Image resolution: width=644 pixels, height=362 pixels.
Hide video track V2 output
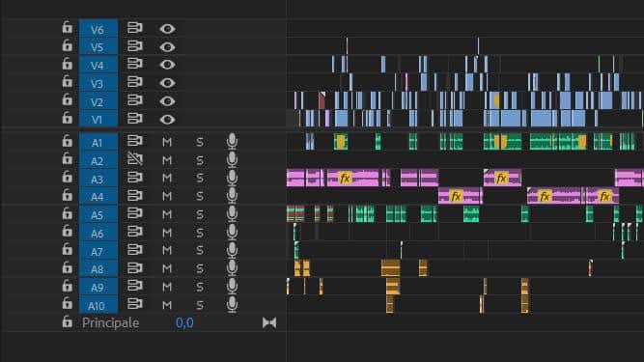167,101
